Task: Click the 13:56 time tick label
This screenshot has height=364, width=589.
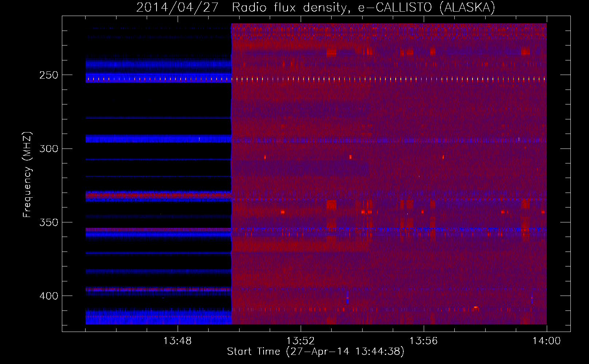Action: pyautogui.click(x=424, y=341)
